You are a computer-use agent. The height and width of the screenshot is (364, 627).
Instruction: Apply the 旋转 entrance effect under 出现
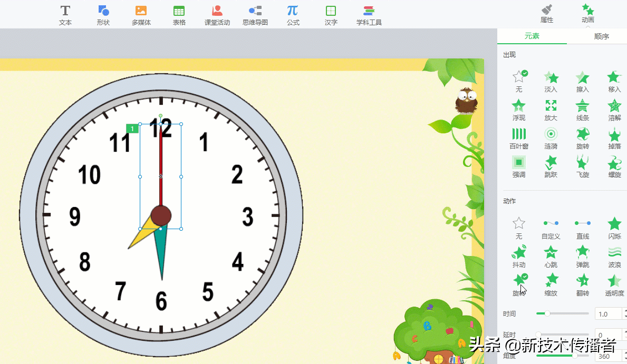[583, 138]
